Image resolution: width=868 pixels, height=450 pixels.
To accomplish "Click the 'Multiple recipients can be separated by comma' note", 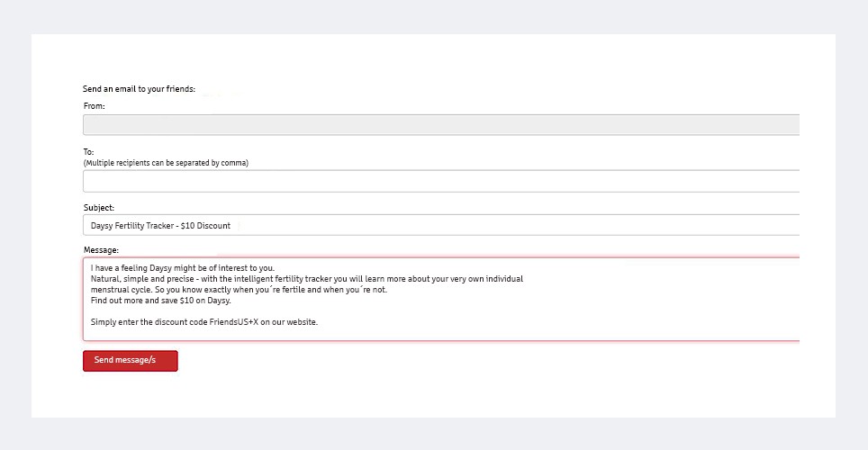I will point(166,163).
